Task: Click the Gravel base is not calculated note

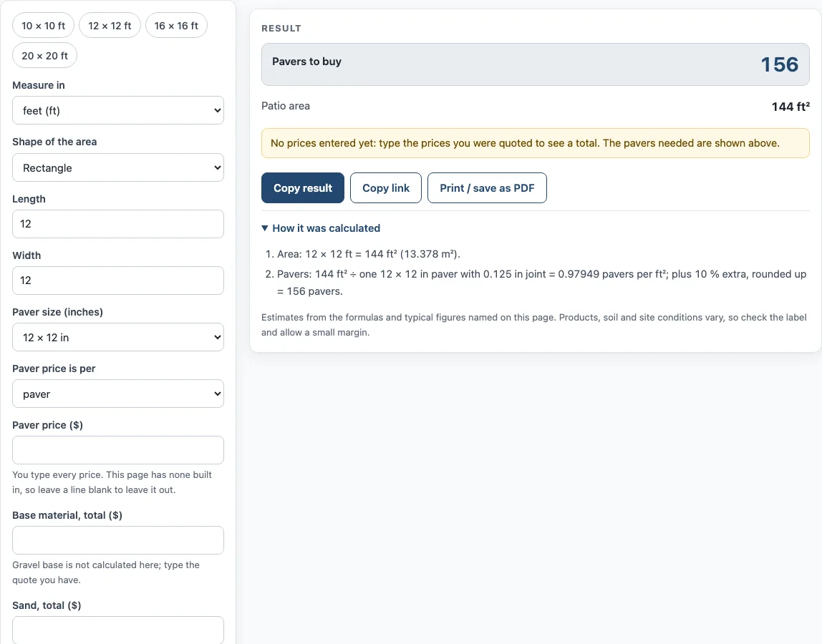Action: pos(106,572)
